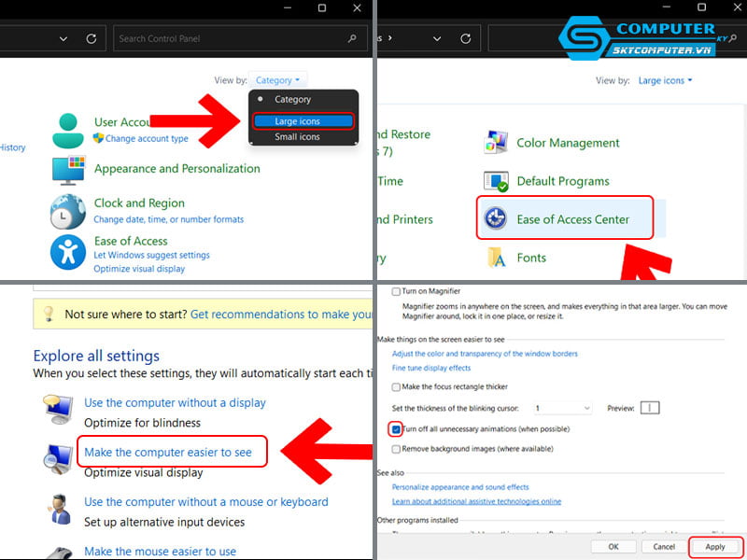
Task: Click the User Accounts icon
Action: [67, 131]
